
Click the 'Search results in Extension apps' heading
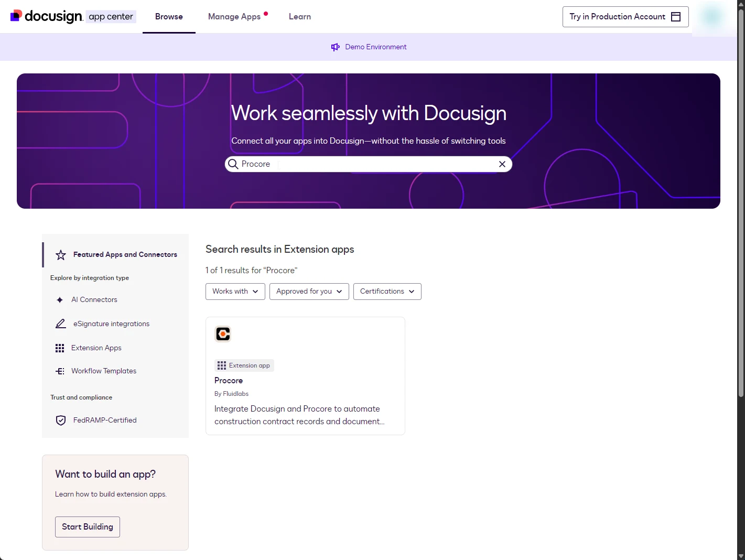pyautogui.click(x=280, y=250)
